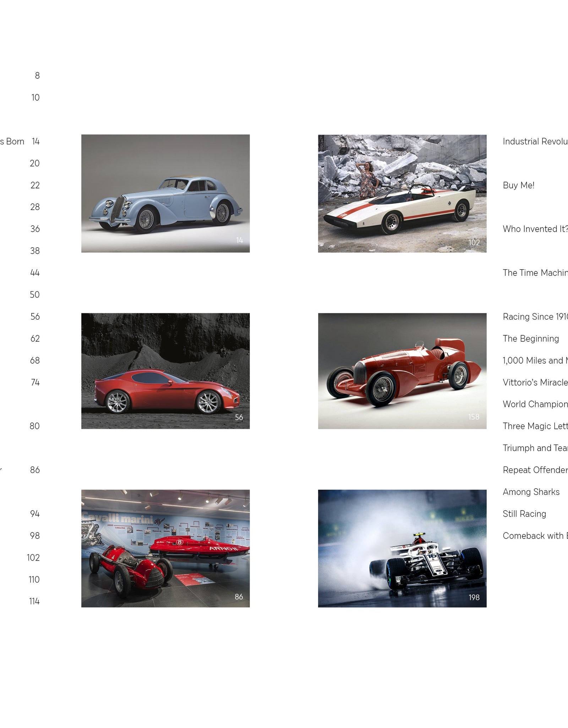Click page number 28 in the contents column
This screenshot has width=568, height=728.
tap(35, 207)
